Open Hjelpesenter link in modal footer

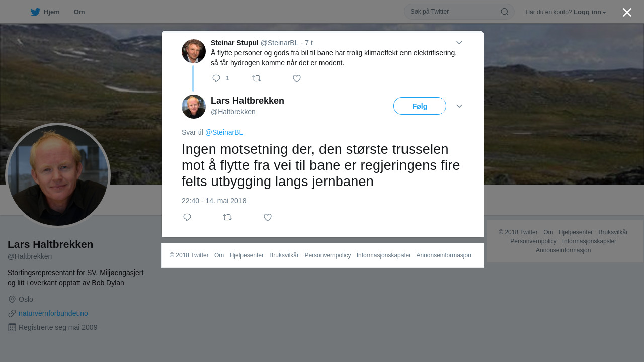pos(247,255)
